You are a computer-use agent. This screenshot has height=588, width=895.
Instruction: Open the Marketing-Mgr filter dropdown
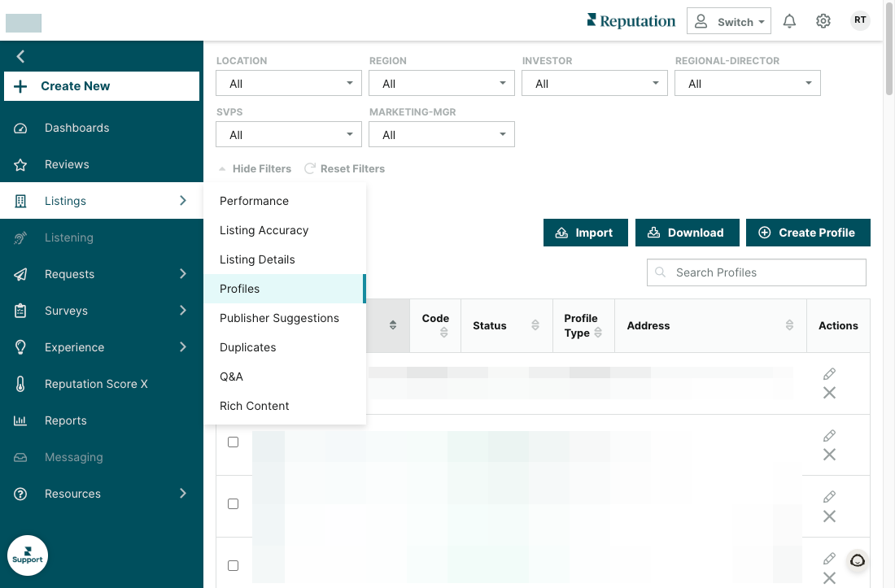[x=442, y=134]
